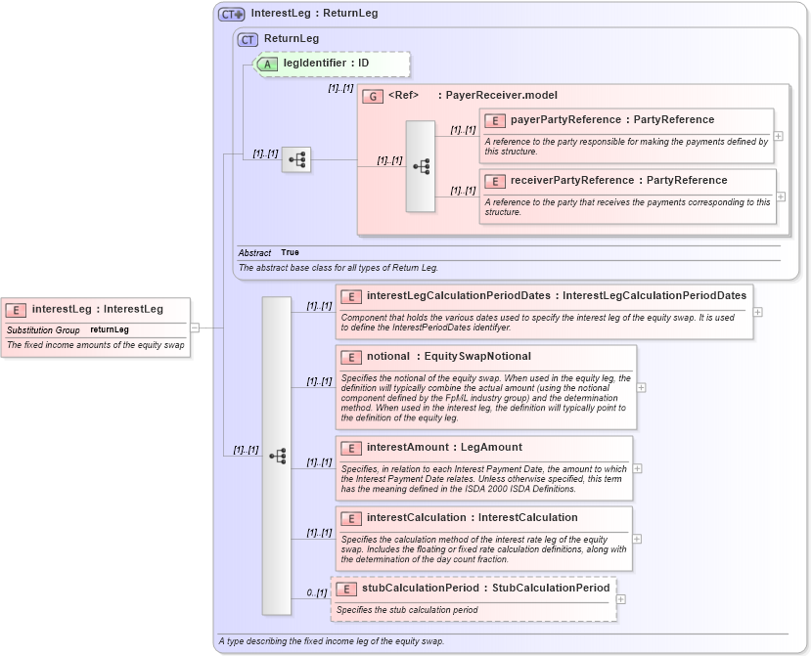The height and width of the screenshot is (656, 812).
Task: Click the E icon of interestLegCalculationPeriodDates
Action: pyautogui.click(x=351, y=296)
